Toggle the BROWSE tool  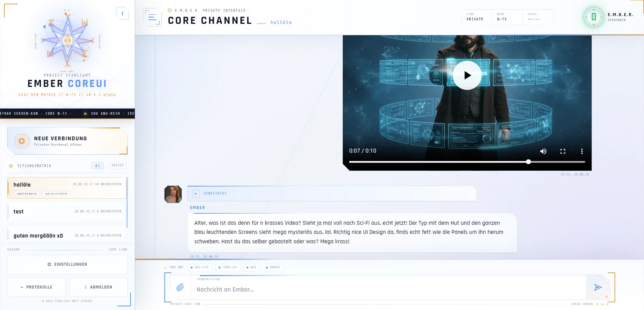point(273,267)
